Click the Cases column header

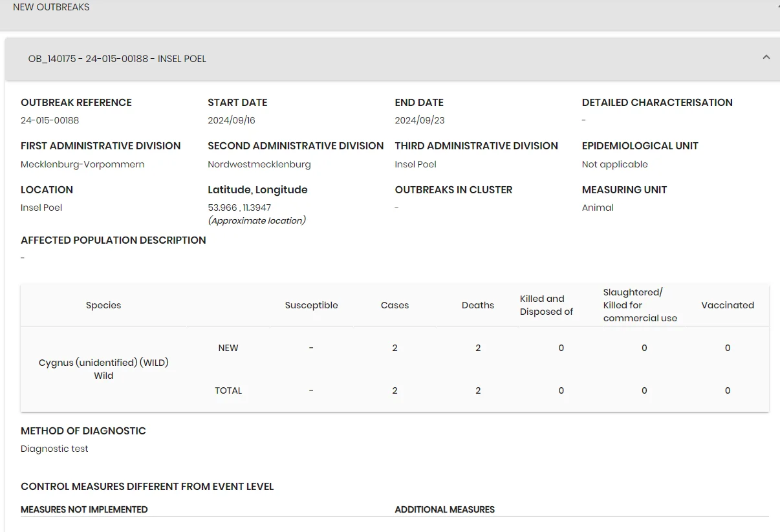pyautogui.click(x=395, y=305)
